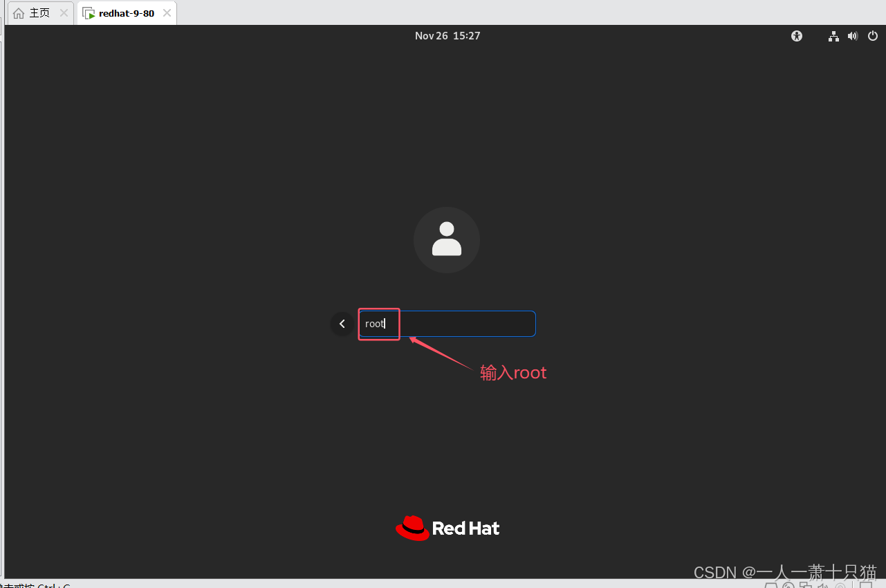Mute audio using the top bar volume icon
This screenshot has width=886, height=588.
(x=853, y=35)
